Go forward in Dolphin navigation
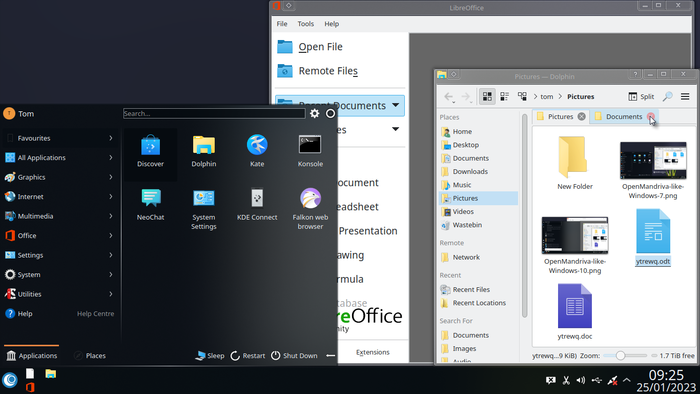The image size is (700, 394). pyautogui.click(x=466, y=96)
